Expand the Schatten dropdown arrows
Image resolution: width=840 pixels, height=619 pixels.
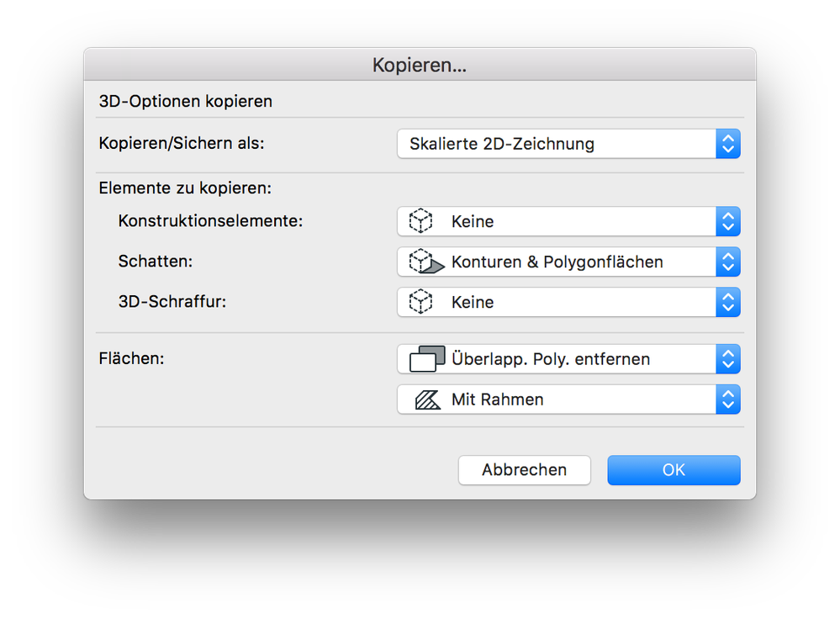[x=728, y=262]
